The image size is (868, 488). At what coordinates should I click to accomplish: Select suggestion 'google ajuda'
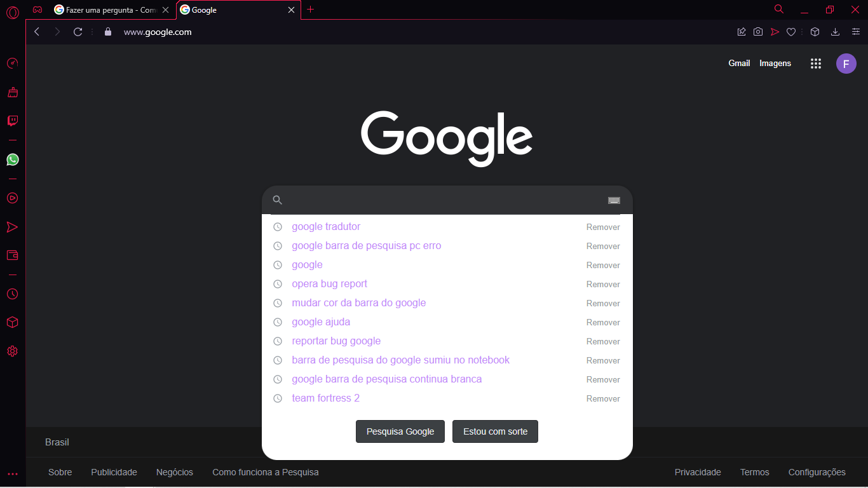(321, 322)
